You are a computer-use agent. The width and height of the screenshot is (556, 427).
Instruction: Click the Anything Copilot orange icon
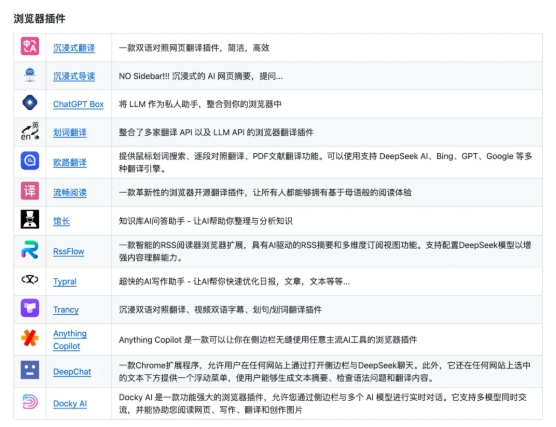(30, 338)
